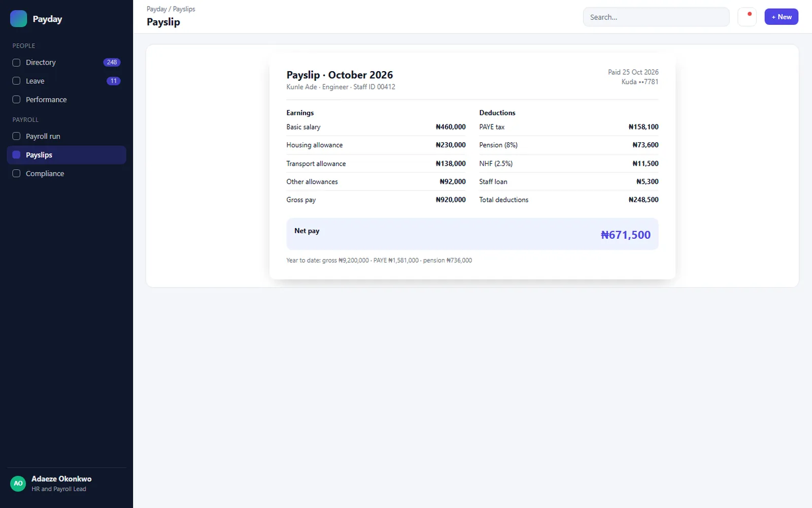This screenshot has width=812, height=508.
Task: Focus the Search input field
Action: (x=656, y=17)
